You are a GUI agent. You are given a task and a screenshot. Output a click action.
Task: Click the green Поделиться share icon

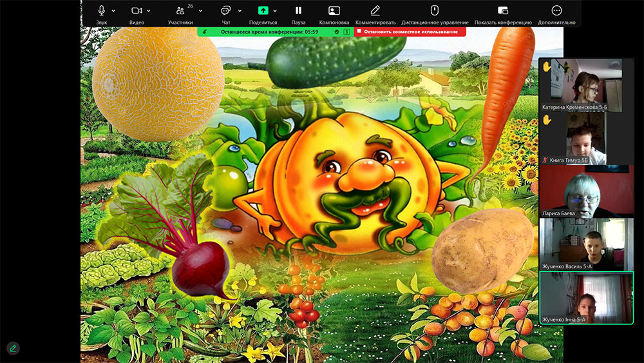tap(263, 11)
